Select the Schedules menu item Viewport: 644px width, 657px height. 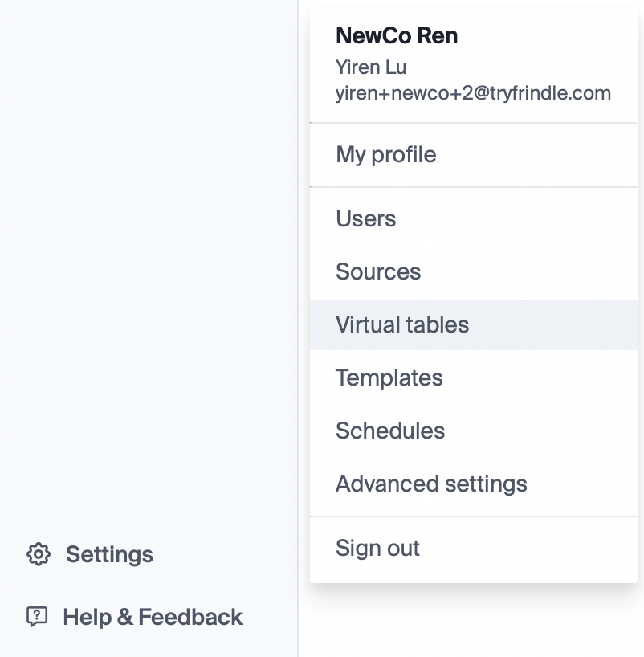pyautogui.click(x=390, y=431)
